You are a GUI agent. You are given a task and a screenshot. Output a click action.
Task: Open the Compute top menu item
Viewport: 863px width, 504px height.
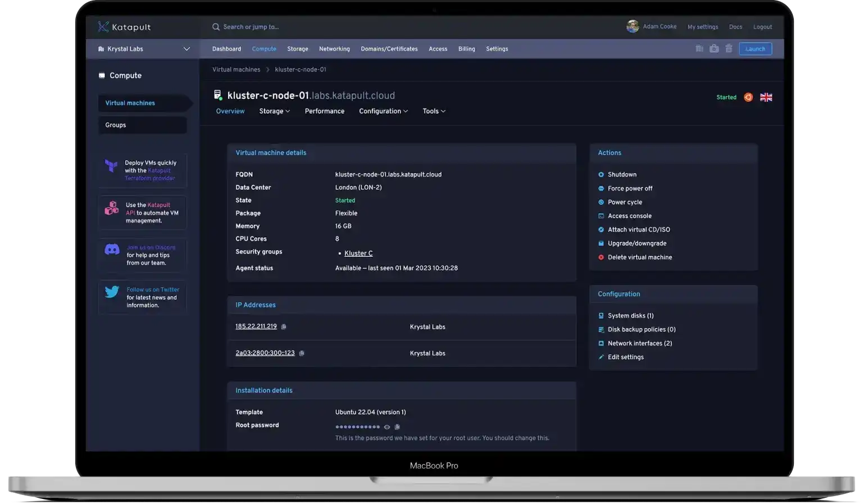pos(264,49)
